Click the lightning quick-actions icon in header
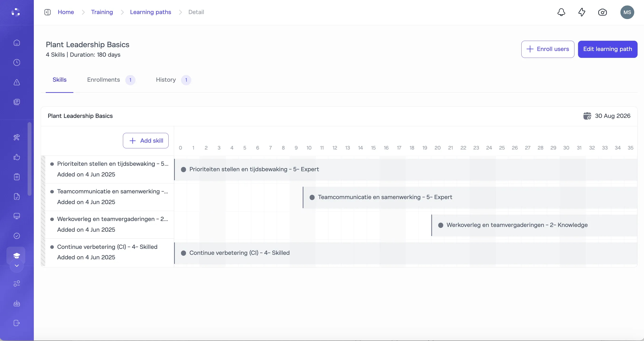Viewport: 644px width, 341px height. [x=582, y=12]
